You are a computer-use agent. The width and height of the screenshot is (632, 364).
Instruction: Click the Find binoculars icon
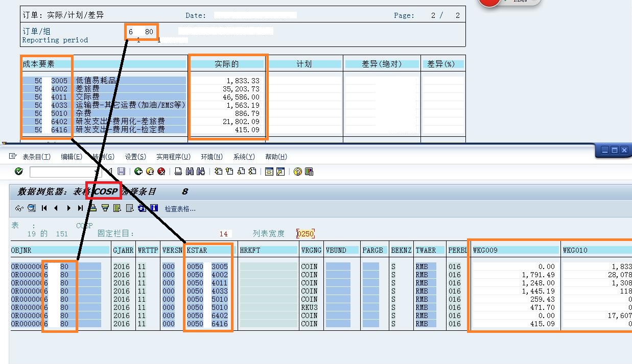[x=190, y=172]
